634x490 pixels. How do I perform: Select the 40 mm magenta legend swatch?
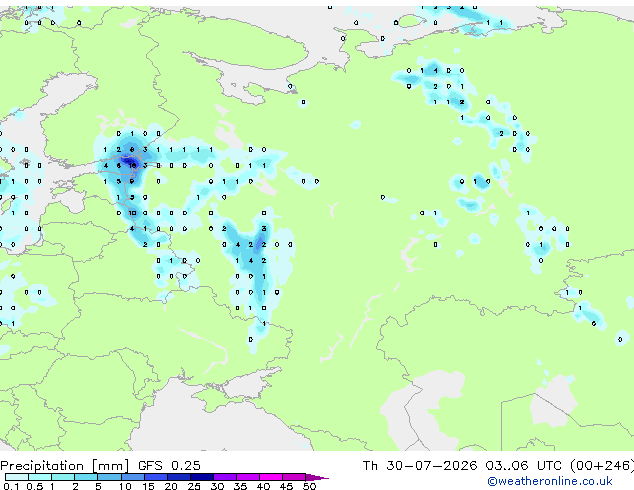pyautogui.click(x=271, y=477)
